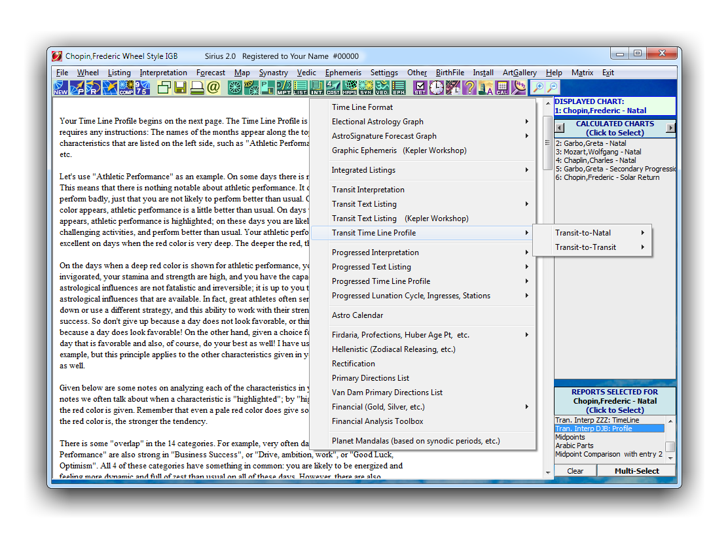Select 'Midpoint Comparison with entry 2' report
The image size is (728, 560).
point(610,454)
